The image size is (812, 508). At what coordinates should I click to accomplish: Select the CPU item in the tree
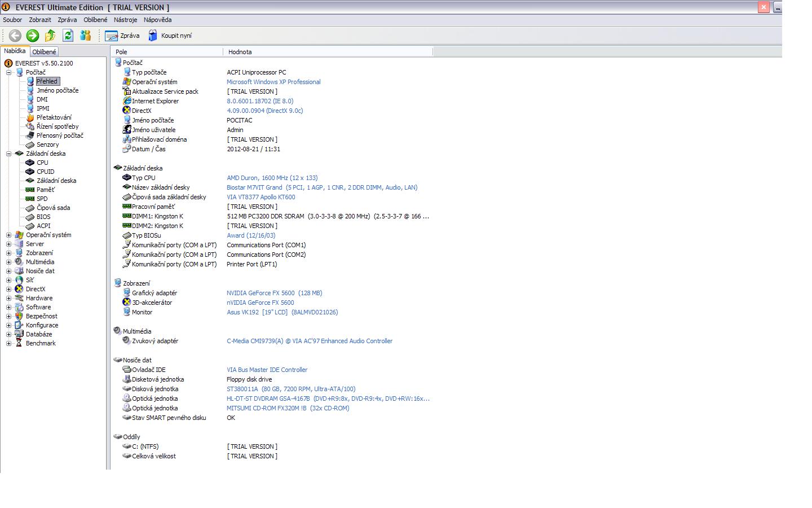[x=42, y=163]
